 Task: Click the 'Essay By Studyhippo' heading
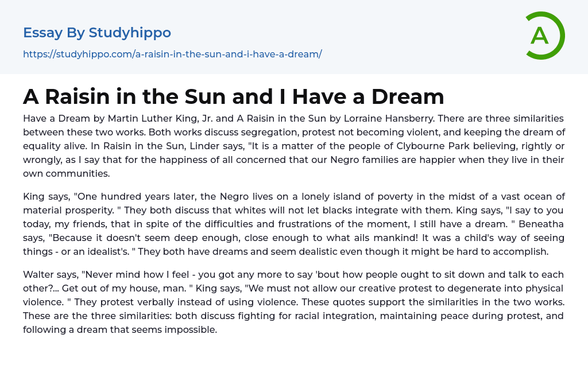point(97,33)
